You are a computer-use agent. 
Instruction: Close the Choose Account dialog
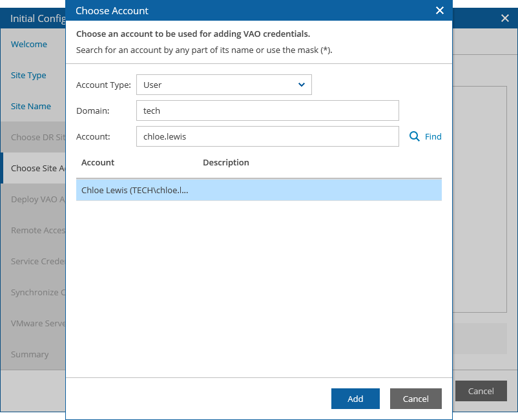(x=440, y=10)
